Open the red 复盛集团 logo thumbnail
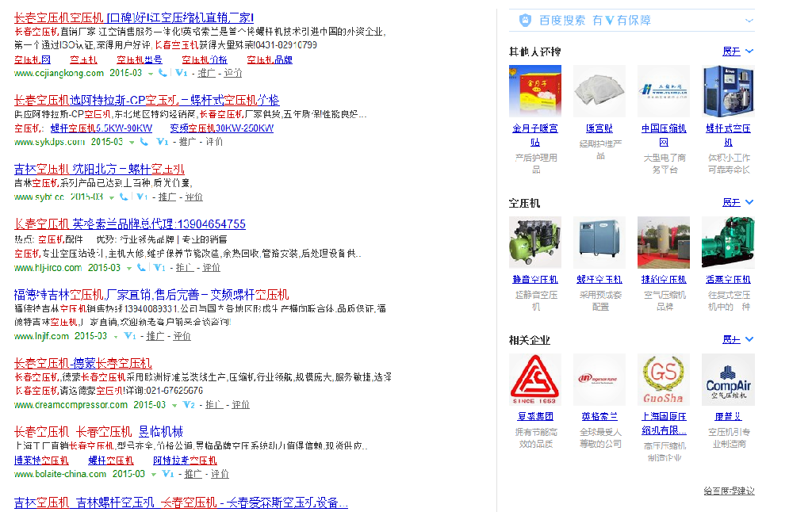812x512 pixels. 535,380
